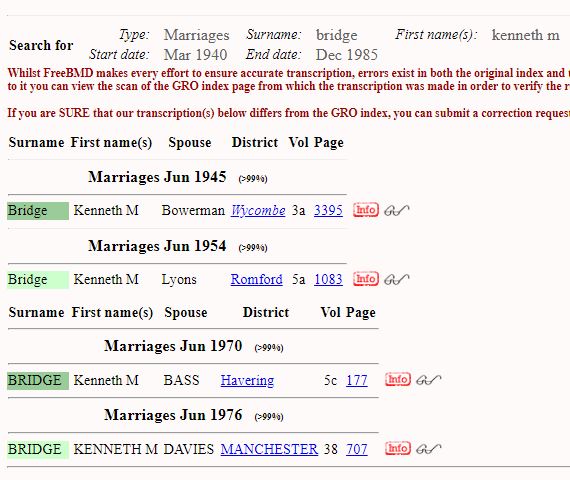Open Info for the BASS marriage entry
570x480 pixels.
tap(398, 380)
